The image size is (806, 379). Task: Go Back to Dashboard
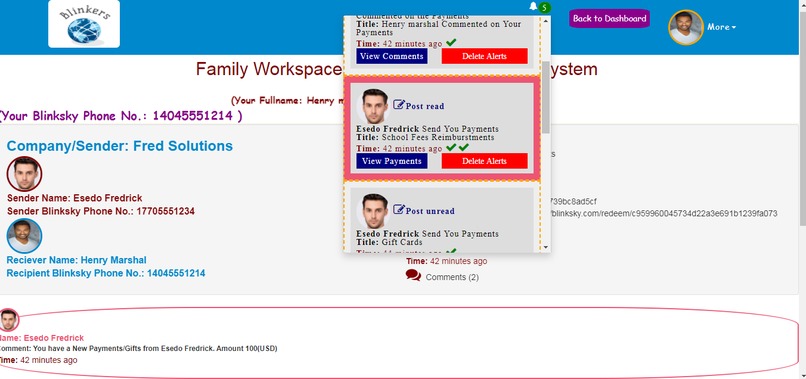(x=609, y=19)
